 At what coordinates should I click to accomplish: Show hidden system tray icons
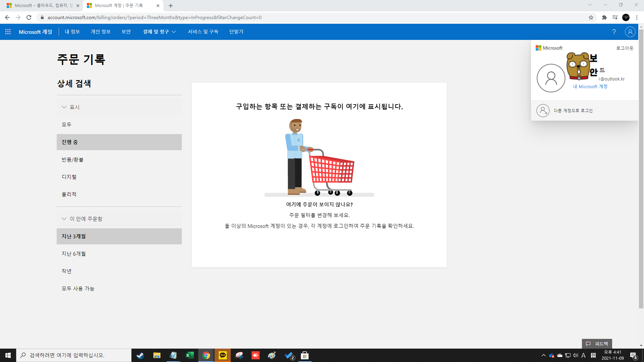click(543, 355)
